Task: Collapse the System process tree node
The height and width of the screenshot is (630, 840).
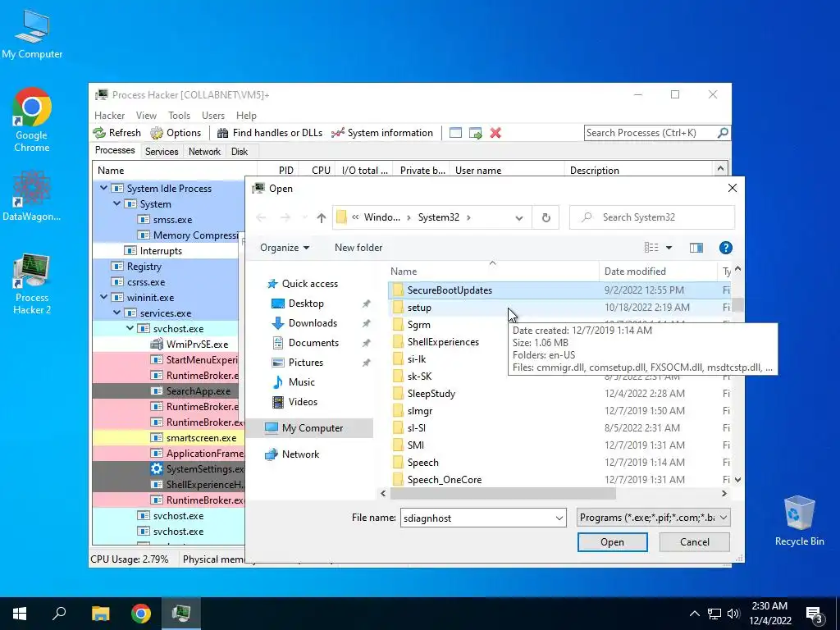Action: 116,203
